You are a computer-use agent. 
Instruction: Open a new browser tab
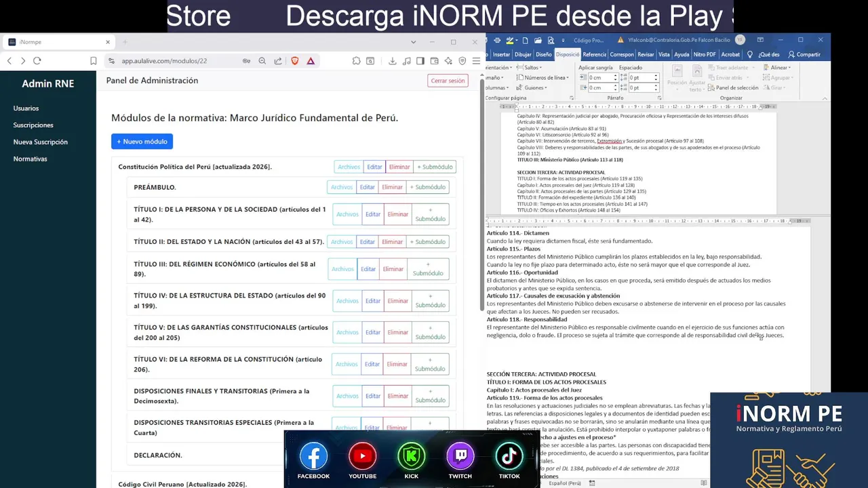[125, 42]
